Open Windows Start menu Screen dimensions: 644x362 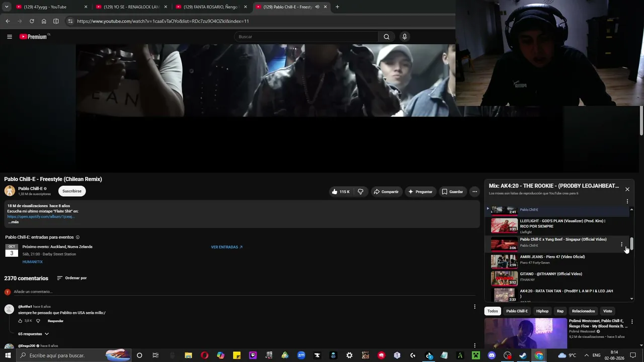8,355
